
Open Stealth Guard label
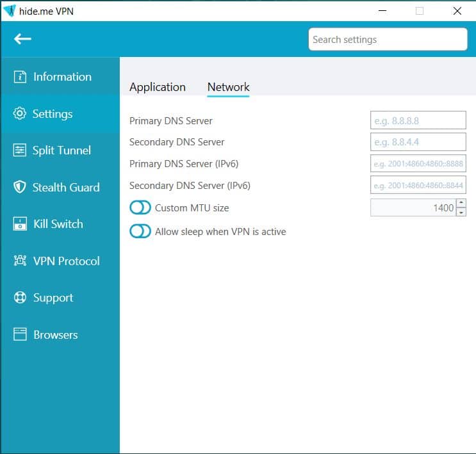click(66, 187)
